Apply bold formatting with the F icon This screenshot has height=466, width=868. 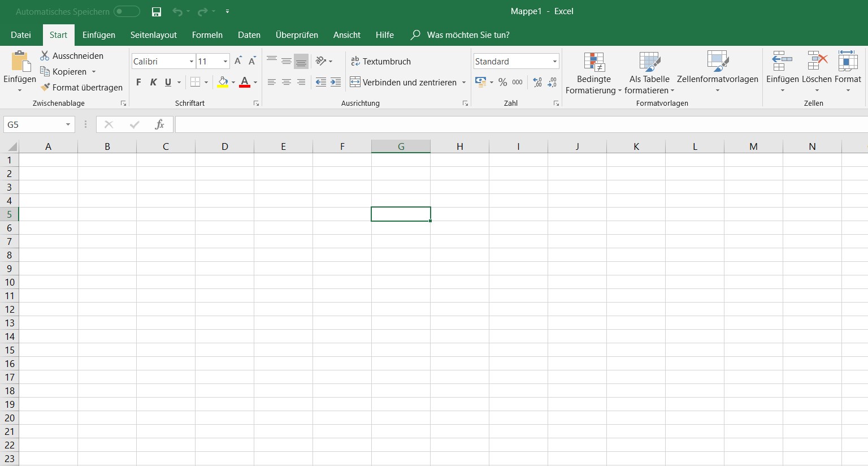(x=138, y=82)
